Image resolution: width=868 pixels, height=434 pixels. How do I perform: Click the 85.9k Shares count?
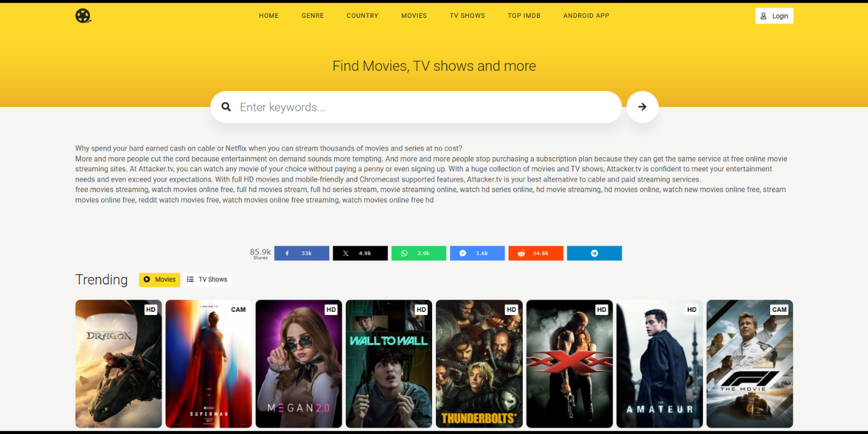[260, 253]
